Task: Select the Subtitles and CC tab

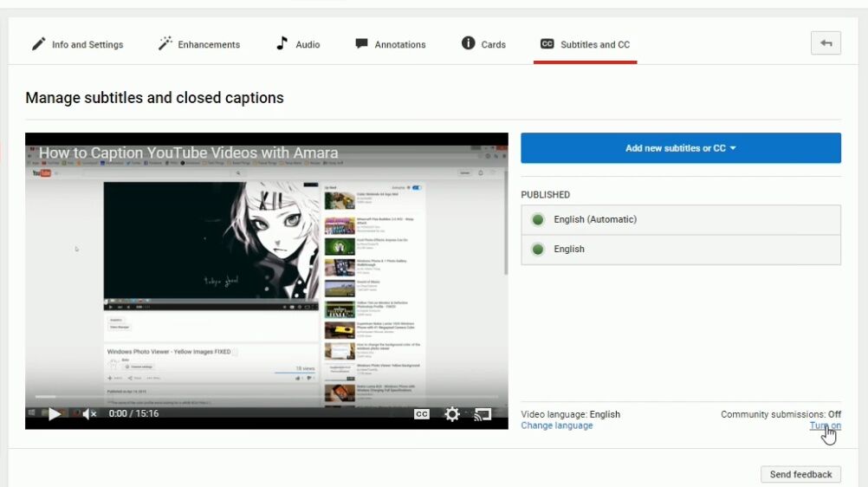Action: tap(585, 44)
